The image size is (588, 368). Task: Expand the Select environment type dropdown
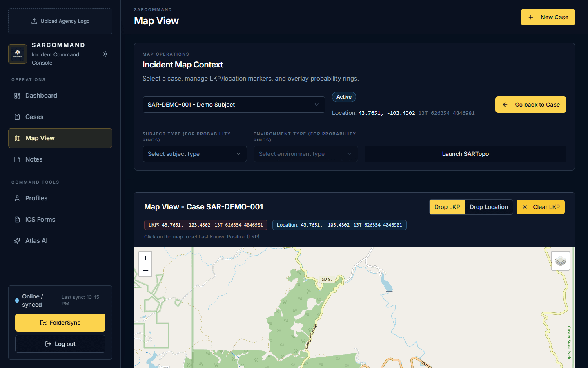[x=305, y=154]
